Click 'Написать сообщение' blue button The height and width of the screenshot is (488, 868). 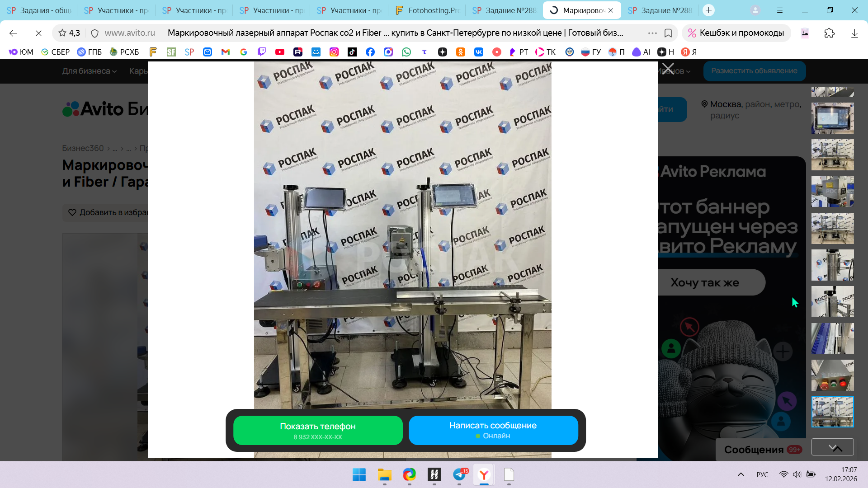493,431
